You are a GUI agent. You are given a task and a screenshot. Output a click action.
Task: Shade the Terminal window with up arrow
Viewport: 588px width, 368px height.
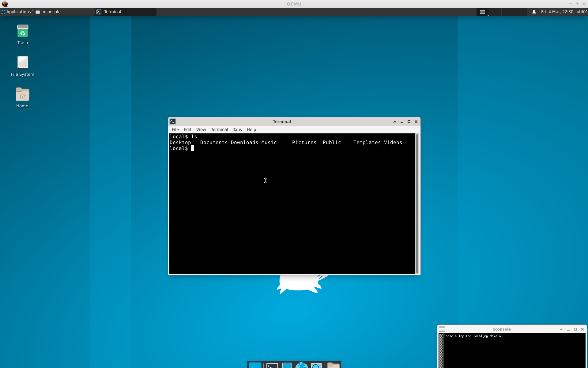[x=395, y=122]
